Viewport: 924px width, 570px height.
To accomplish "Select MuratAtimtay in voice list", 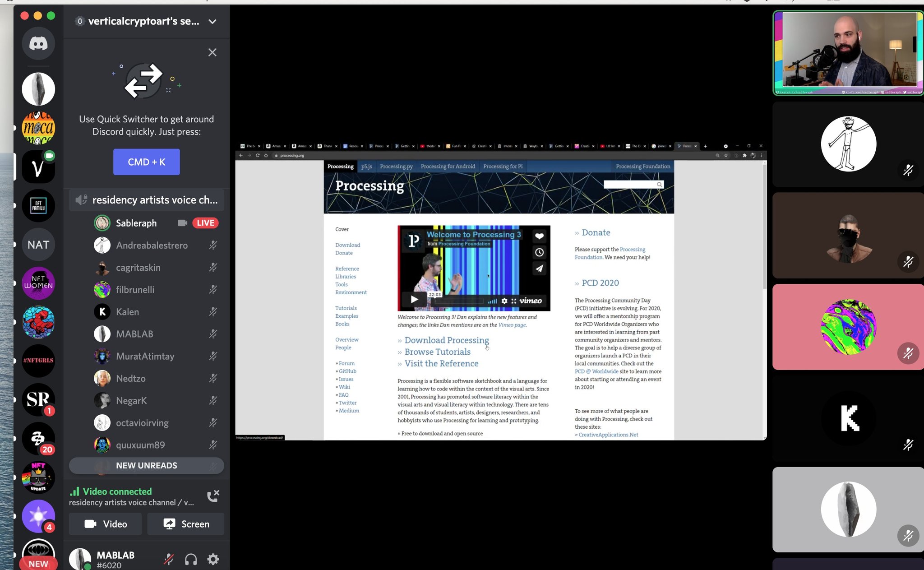I will tap(145, 356).
